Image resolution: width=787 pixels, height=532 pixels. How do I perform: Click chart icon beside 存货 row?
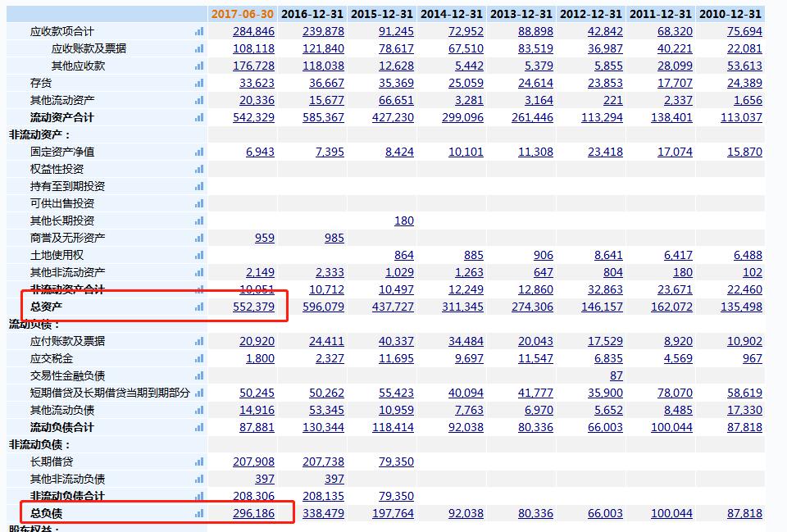tap(199, 83)
